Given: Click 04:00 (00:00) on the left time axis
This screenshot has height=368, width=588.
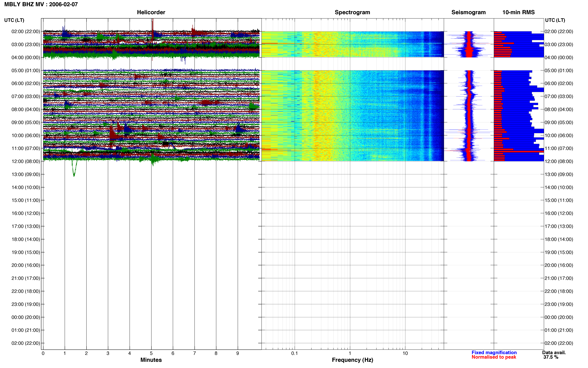Looking at the screenshot, I should pyautogui.click(x=26, y=57).
